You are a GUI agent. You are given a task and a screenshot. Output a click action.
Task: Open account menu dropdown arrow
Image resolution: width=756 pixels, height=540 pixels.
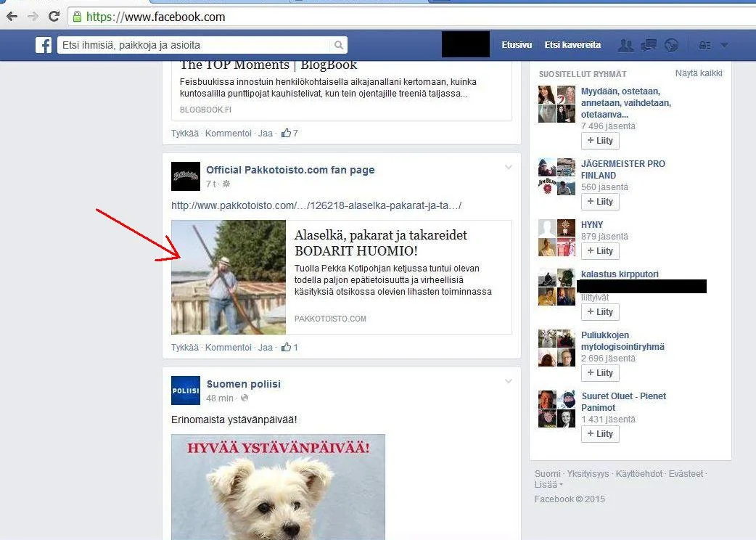(724, 45)
